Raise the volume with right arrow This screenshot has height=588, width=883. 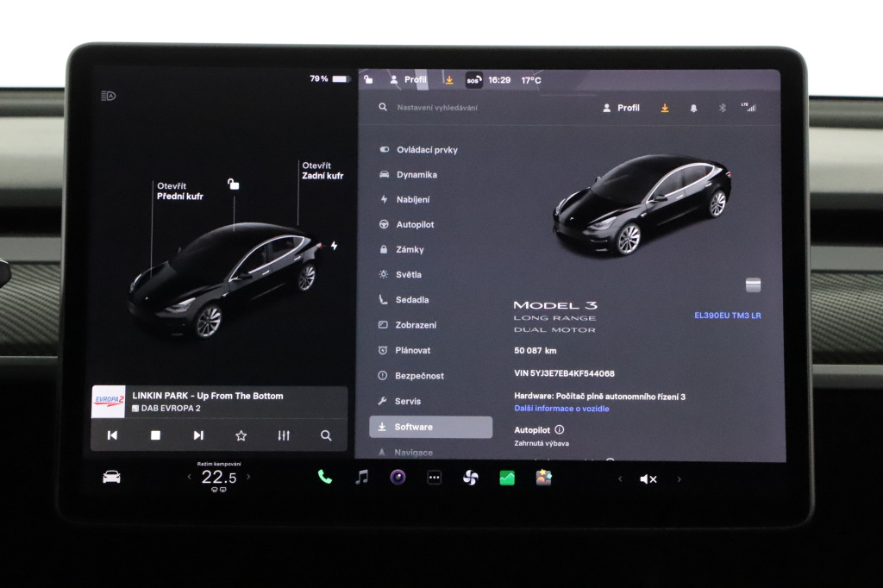[x=679, y=479]
